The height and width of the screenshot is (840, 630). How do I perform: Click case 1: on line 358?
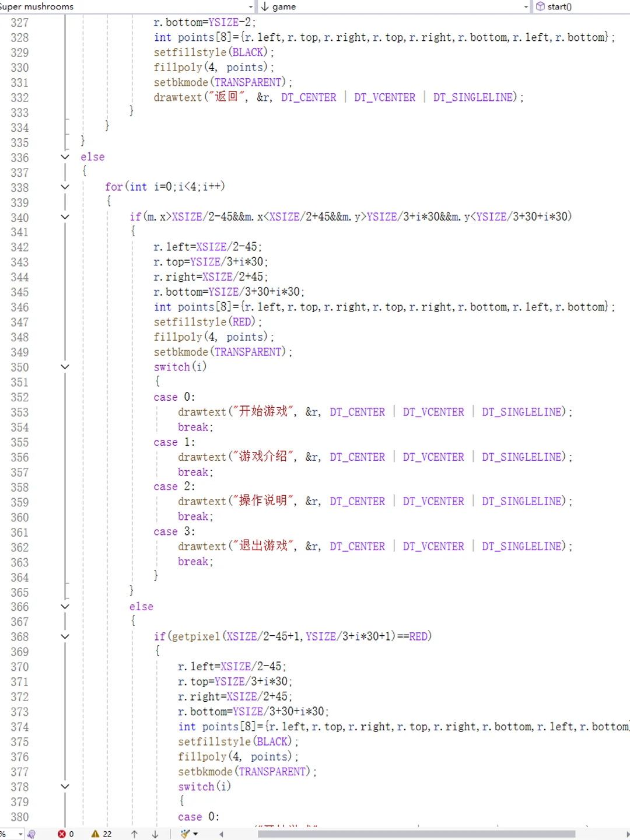(174, 442)
